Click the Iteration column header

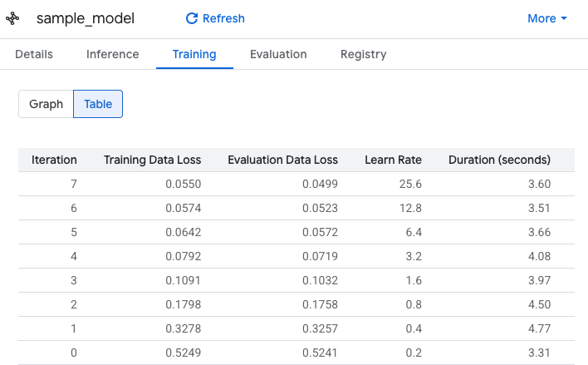click(54, 160)
